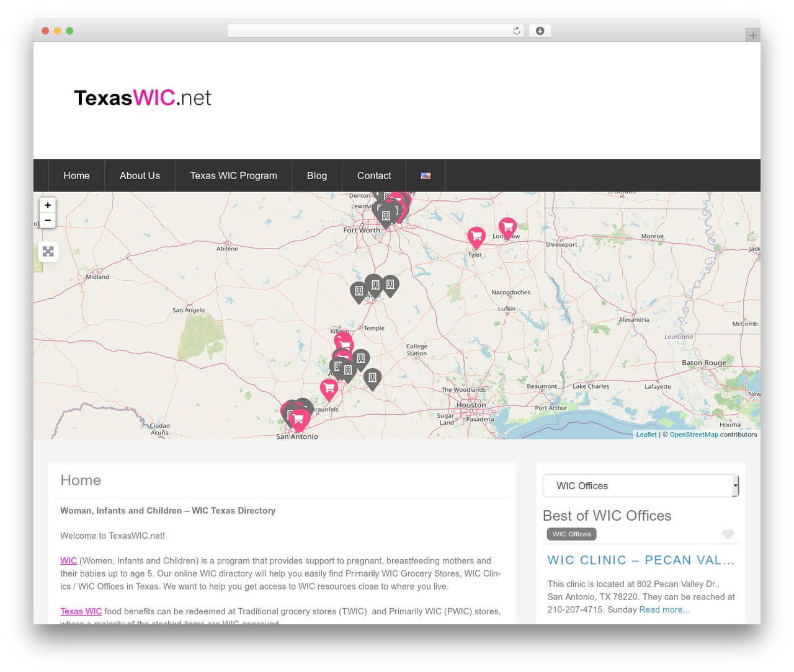The height and width of the screenshot is (672, 794).
Task: Click the gray office marker nearest College Station
Action: 372,378
